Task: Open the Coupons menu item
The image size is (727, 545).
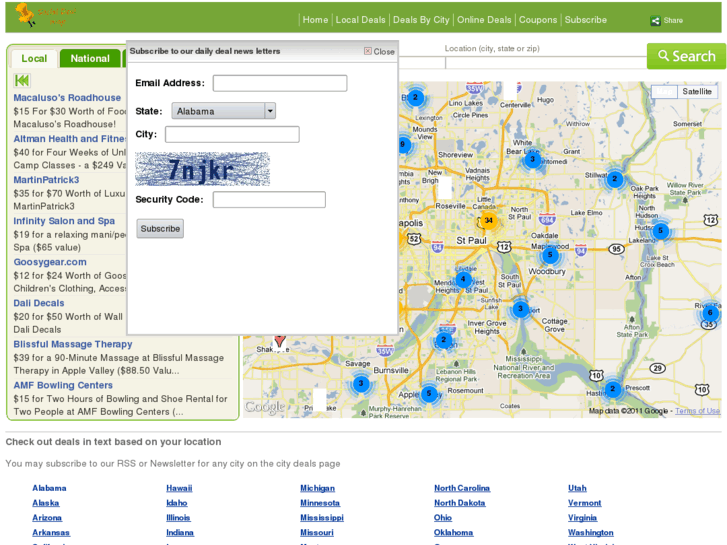Action: click(538, 20)
